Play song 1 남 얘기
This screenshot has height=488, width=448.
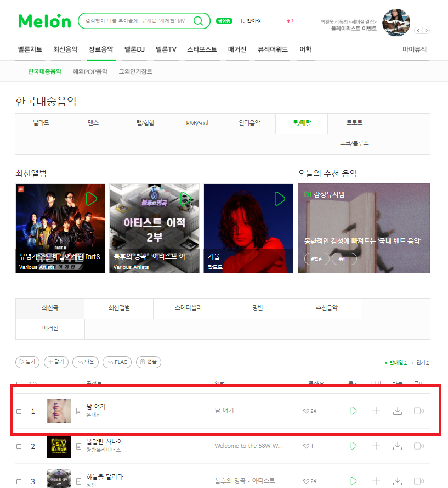[x=354, y=411]
